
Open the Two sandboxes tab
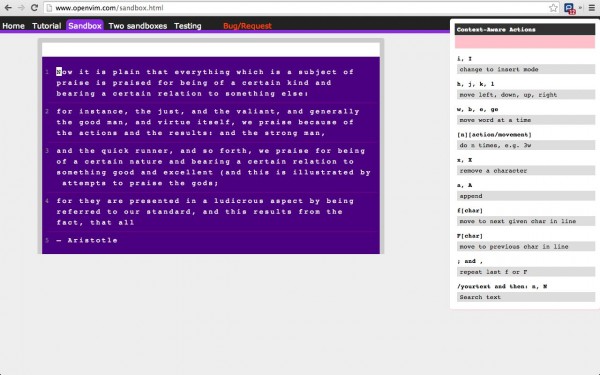point(138,26)
